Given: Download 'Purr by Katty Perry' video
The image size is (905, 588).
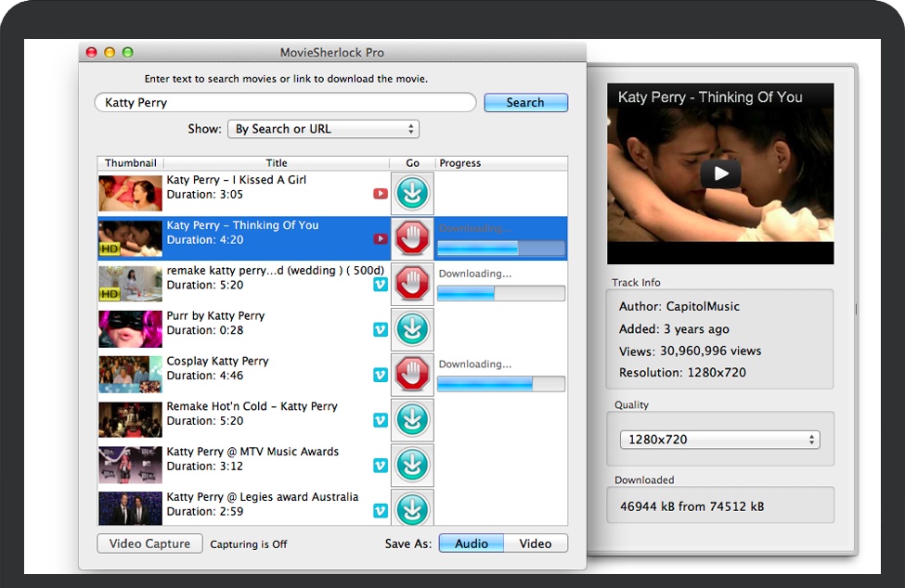Looking at the screenshot, I should tap(412, 329).
